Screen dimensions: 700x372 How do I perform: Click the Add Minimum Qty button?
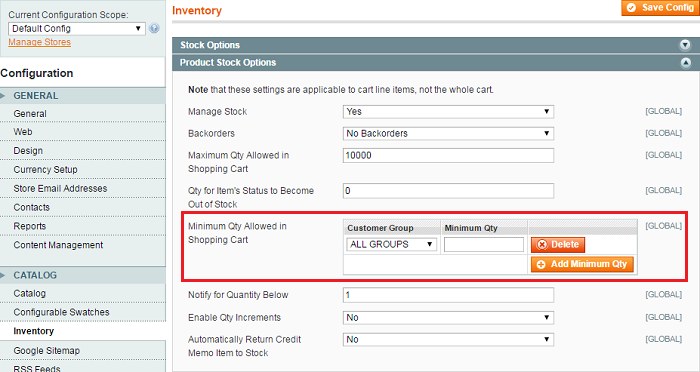click(582, 264)
